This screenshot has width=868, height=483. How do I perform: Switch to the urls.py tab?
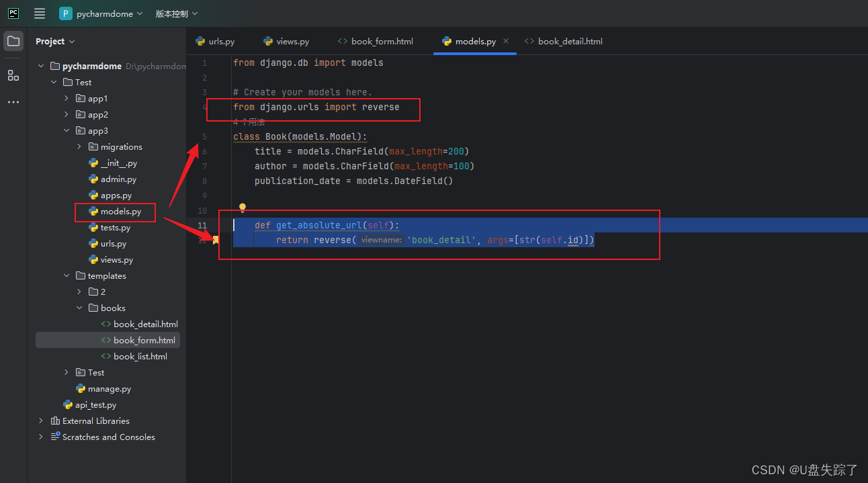(x=221, y=41)
